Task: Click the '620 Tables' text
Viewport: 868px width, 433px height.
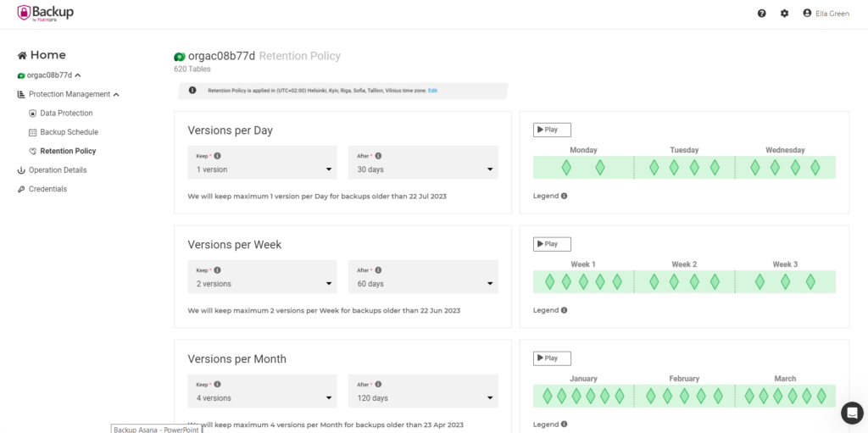Action: pos(192,69)
